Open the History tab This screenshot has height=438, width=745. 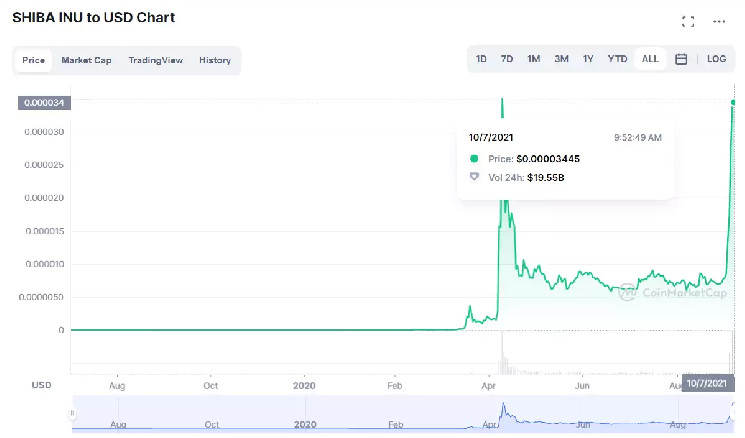(x=214, y=60)
